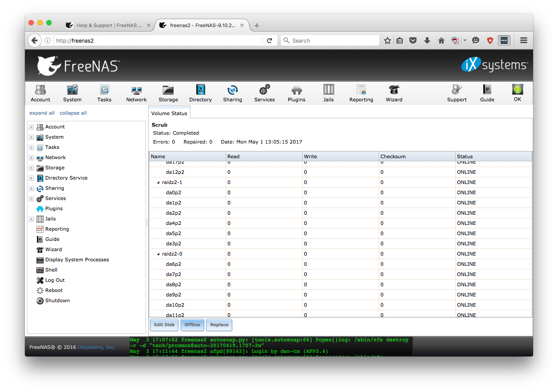558x392 pixels.
Task: Collapse the raidz2-1 vdev group
Action: [x=158, y=183]
